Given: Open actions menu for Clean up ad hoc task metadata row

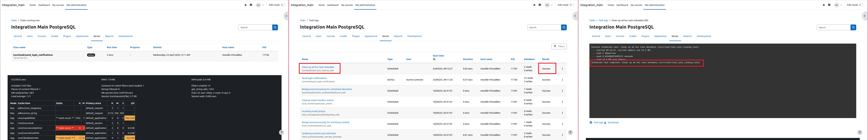Looking at the screenshot, I should tap(562, 68).
